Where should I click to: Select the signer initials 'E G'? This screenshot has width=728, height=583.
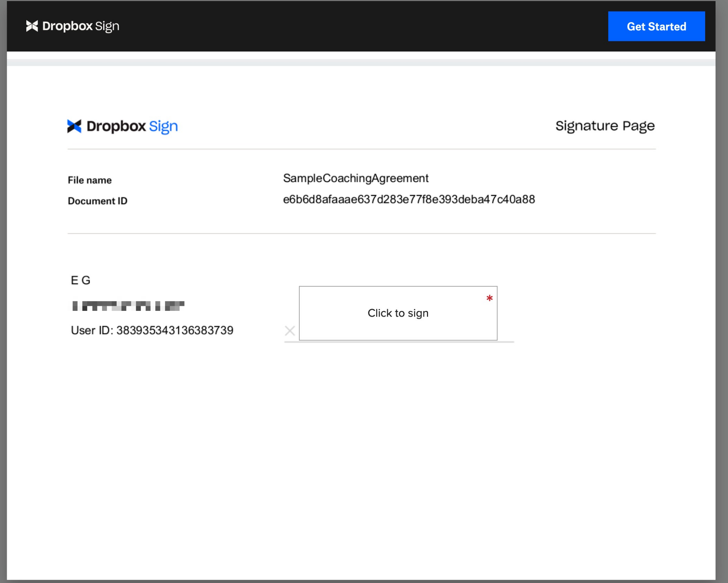point(80,280)
